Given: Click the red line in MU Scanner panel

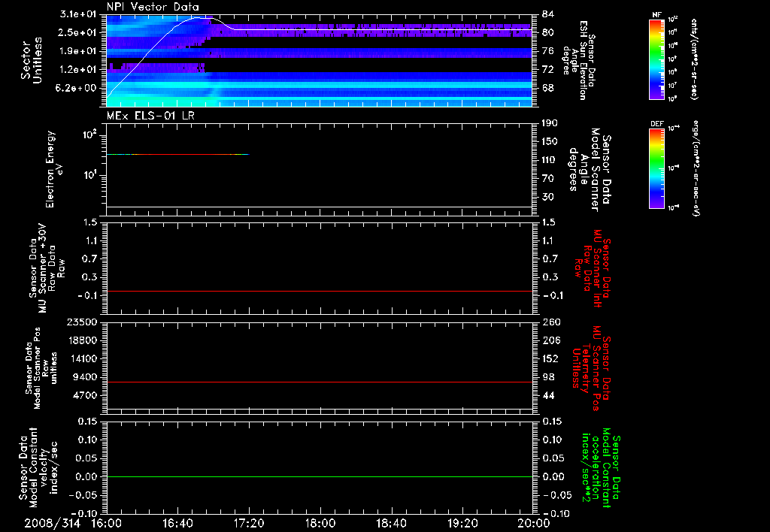Looking at the screenshot, I should 319,292.
